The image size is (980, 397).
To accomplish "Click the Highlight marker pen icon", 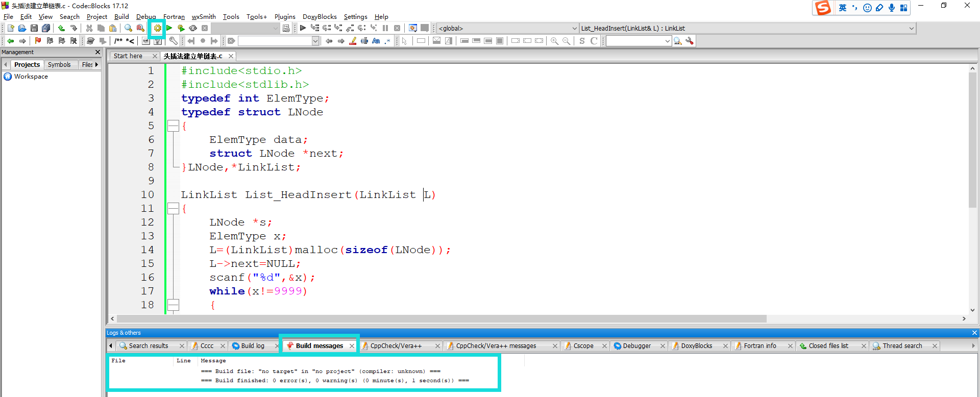I will click(x=353, y=41).
